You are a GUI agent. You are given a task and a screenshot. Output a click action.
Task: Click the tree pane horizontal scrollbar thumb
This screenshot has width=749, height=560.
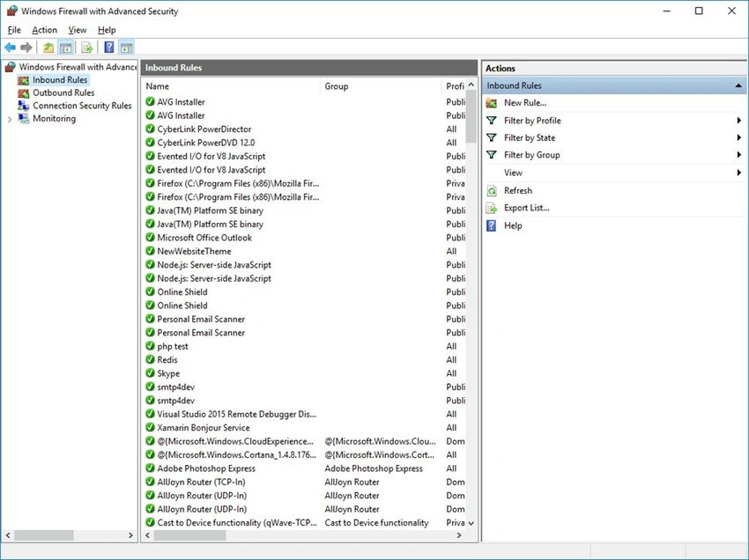pyautogui.click(x=44, y=535)
